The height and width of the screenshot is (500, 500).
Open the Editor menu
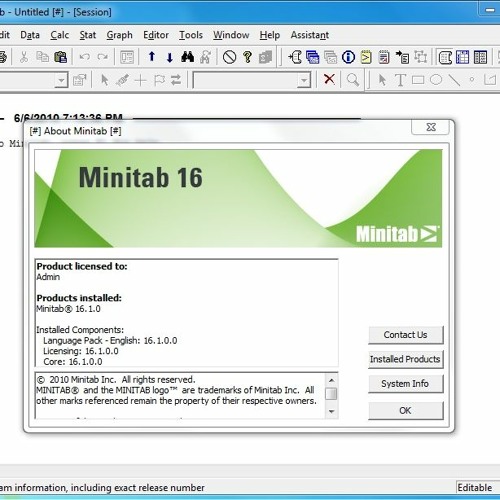click(x=156, y=35)
